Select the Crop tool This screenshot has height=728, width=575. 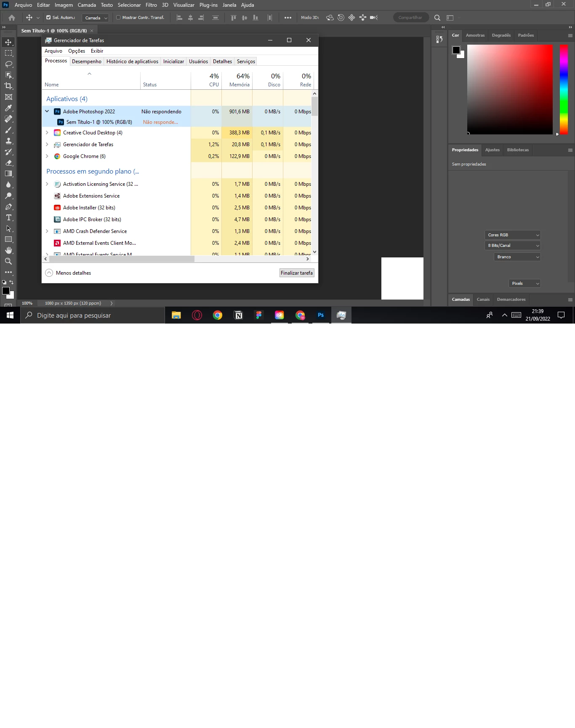pos(8,86)
